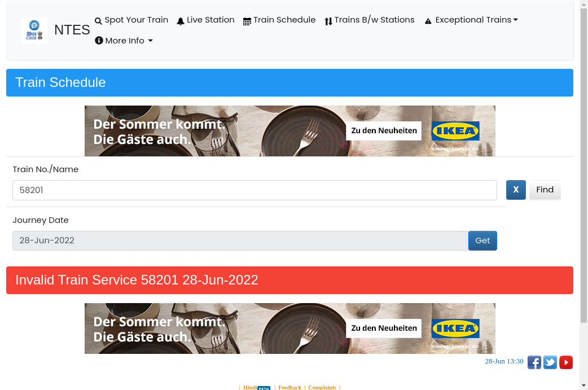Click the Live Station bell icon
Viewport: 588px width, 390px height.
pos(181,21)
